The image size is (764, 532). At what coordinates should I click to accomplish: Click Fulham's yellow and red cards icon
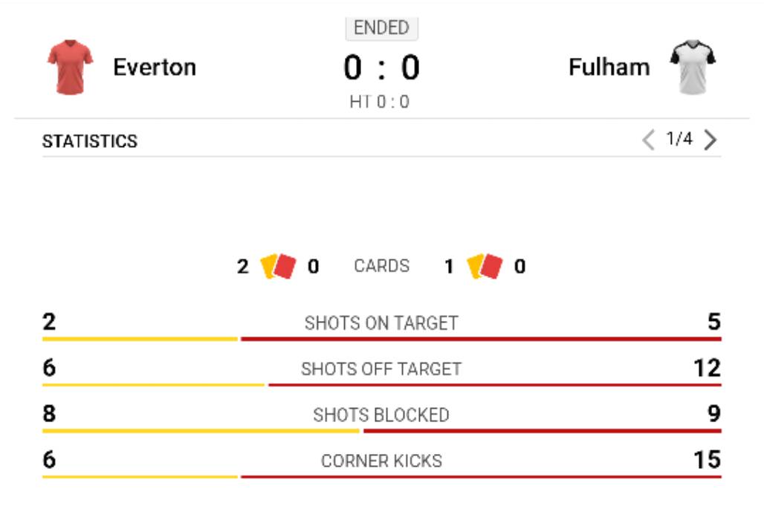[485, 267]
